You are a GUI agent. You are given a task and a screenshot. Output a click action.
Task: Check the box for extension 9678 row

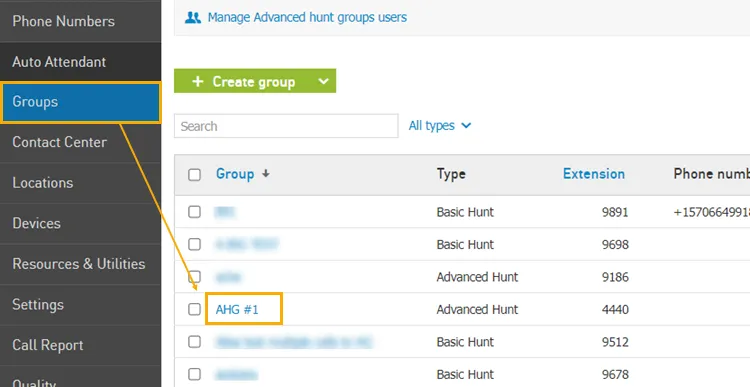point(194,374)
